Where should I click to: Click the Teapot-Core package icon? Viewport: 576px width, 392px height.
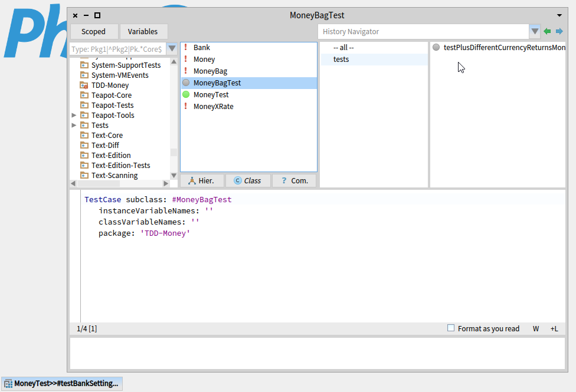point(84,95)
